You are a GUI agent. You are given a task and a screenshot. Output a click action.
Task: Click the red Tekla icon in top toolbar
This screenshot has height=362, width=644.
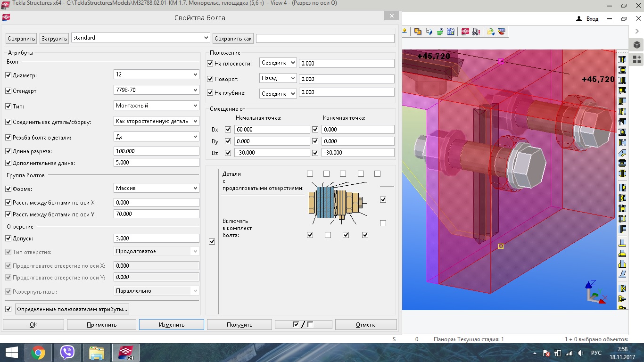click(465, 32)
